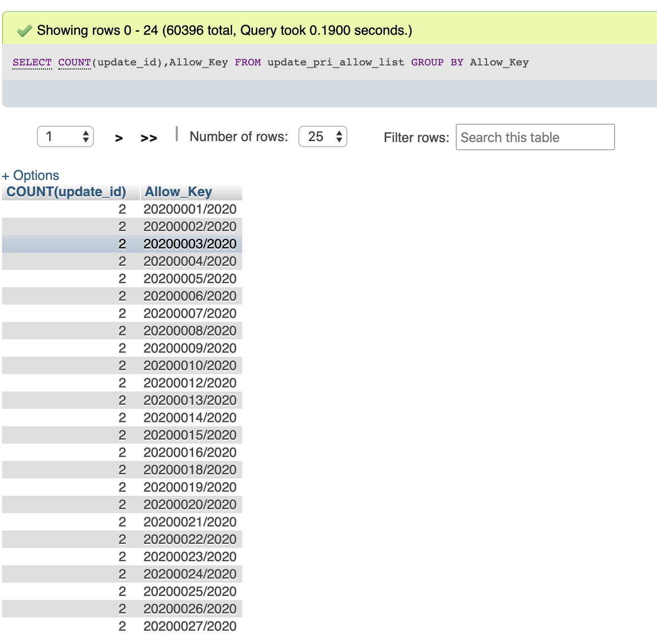This screenshot has height=644, width=657.
Task: Click the 'Number of rows:' label
Action: [x=239, y=136]
